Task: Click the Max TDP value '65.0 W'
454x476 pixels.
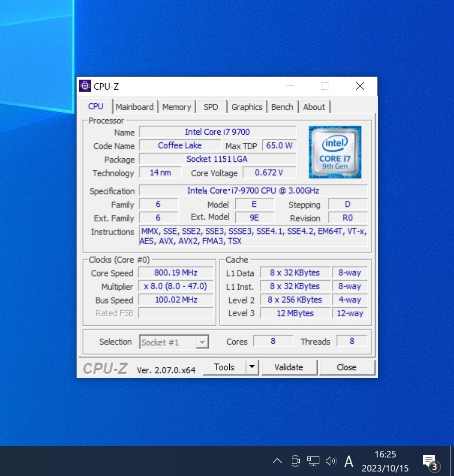Action: click(279, 145)
